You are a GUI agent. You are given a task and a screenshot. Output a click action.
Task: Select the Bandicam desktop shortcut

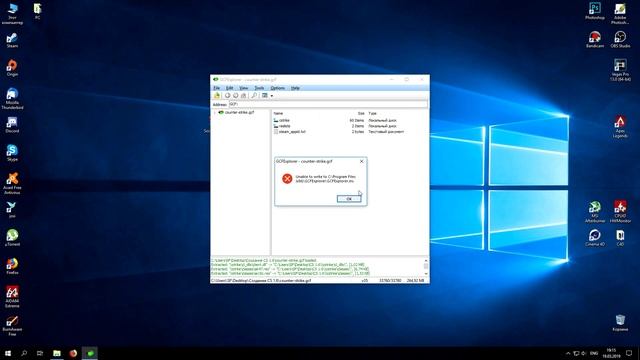[x=595, y=40]
